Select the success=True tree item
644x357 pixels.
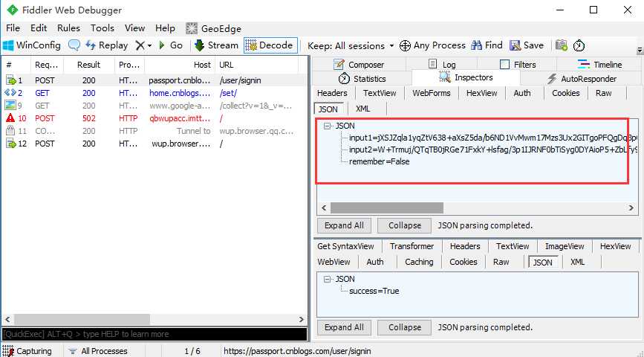point(374,291)
